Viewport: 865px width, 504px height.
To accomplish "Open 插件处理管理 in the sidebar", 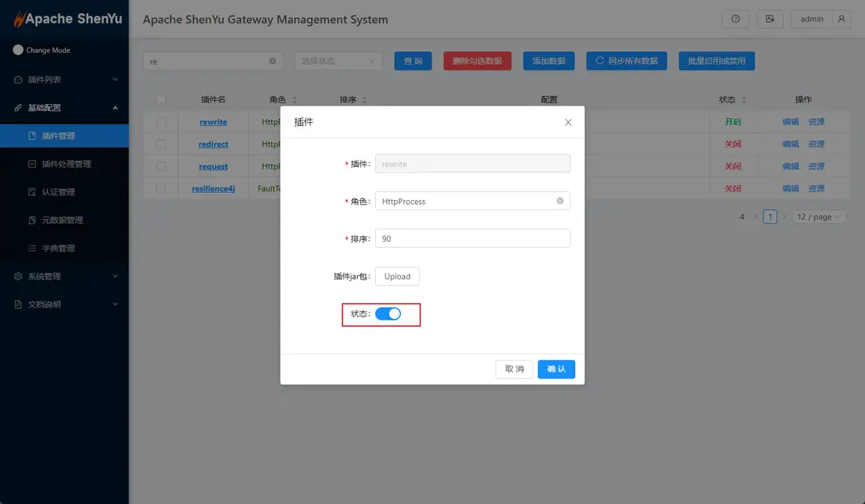I will (65, 164).
